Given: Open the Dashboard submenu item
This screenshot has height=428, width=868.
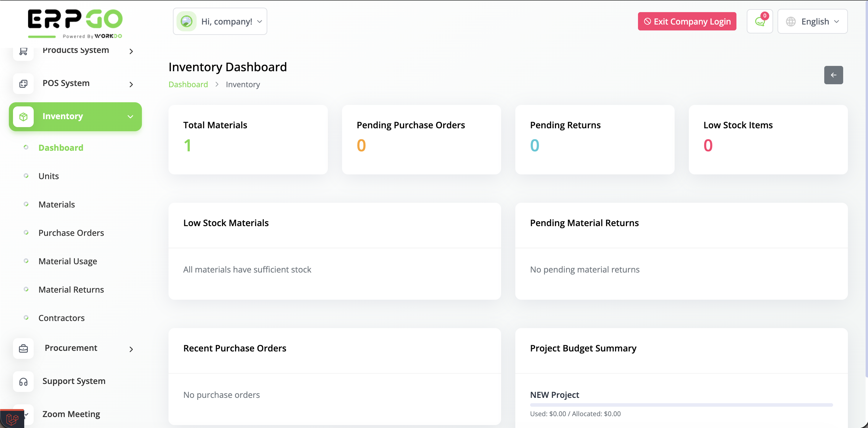Looking at the screenshot, I should 61,147.
